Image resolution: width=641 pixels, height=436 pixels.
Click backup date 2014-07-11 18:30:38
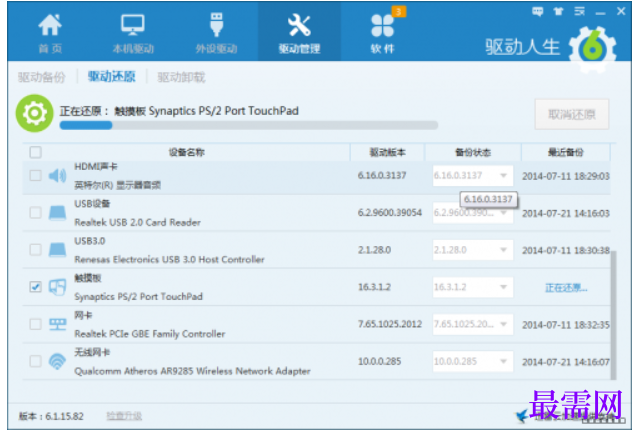tap(565, 250)
